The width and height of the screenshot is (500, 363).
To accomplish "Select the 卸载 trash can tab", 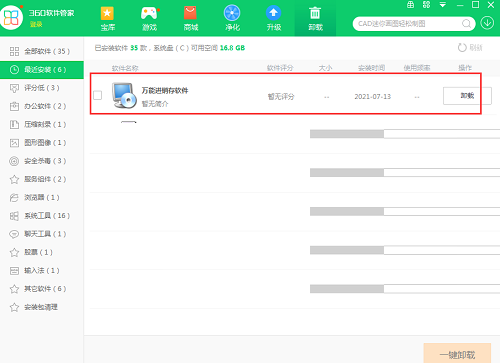I will click(315, 18).
